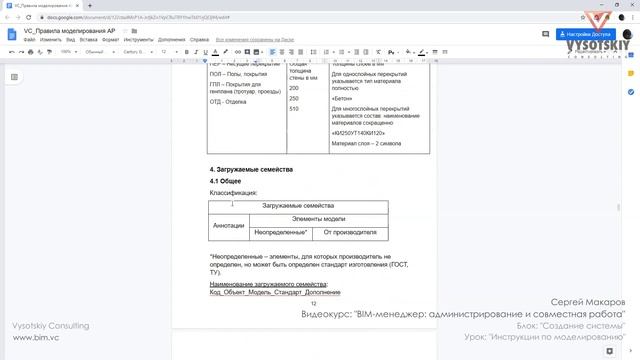Click increase indent icon

pyautogui.click(x=366, y=52)
